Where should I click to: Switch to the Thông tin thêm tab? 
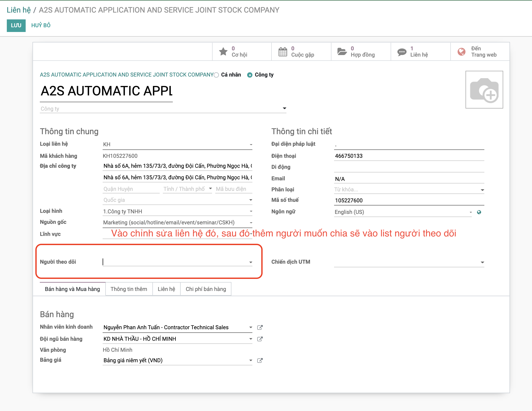click(x=129, y=289)
